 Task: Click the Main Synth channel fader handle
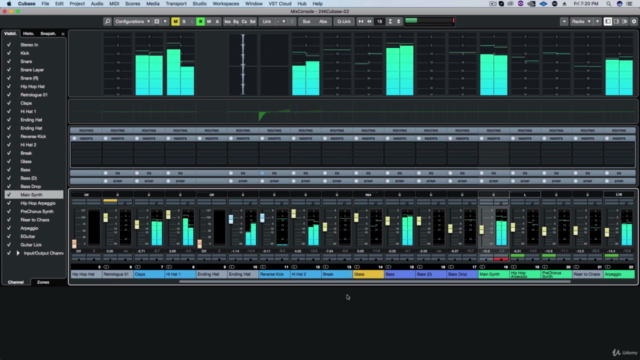pos(482,229)
